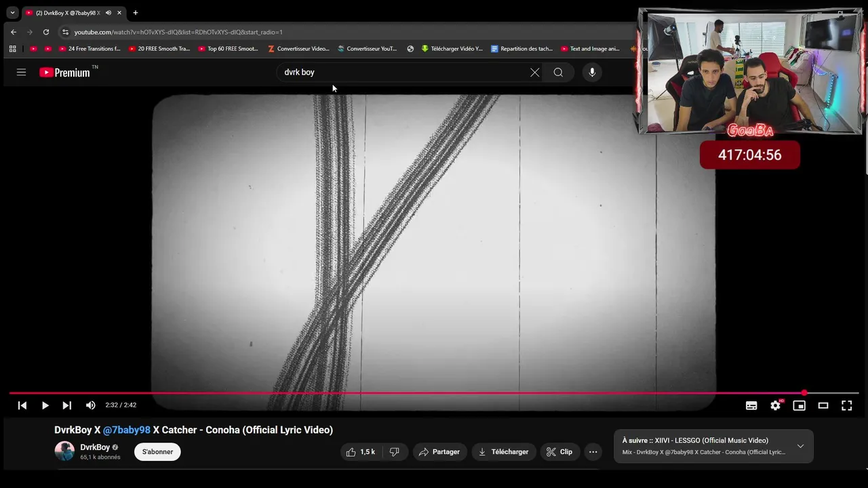This screenshot has height=488, width=868.
Task: Submit search with the magnifier icon
Action: (x=558, y=73)
